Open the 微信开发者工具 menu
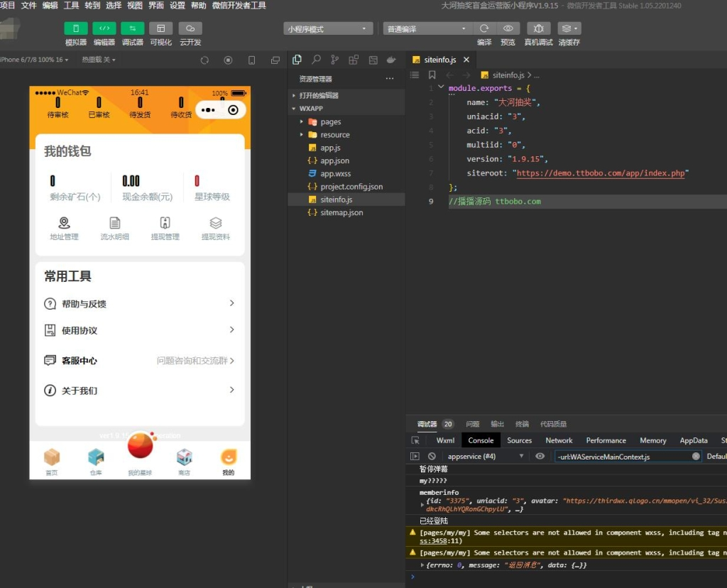 [239, 6]
